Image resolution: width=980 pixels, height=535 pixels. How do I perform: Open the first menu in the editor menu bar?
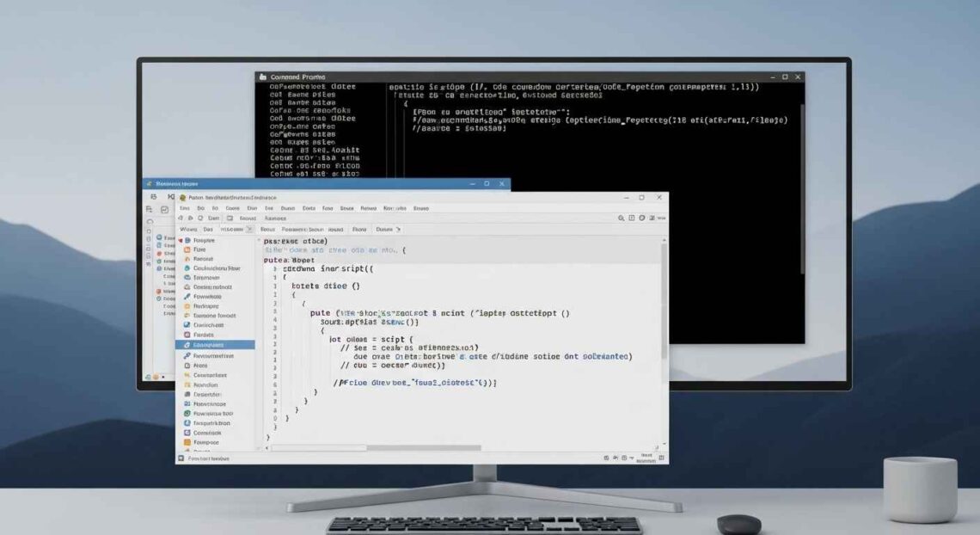pyautogui.click(x=183, y=208)
